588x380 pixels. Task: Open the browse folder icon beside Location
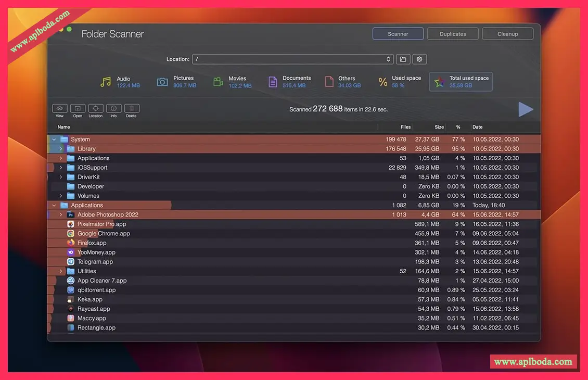coord(403,59)
